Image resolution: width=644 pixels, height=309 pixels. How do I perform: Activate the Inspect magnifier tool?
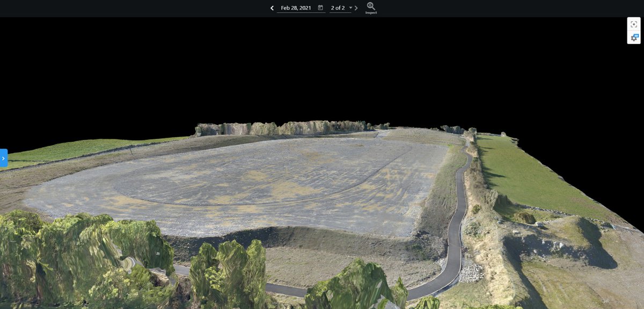[x=371, y=8]
